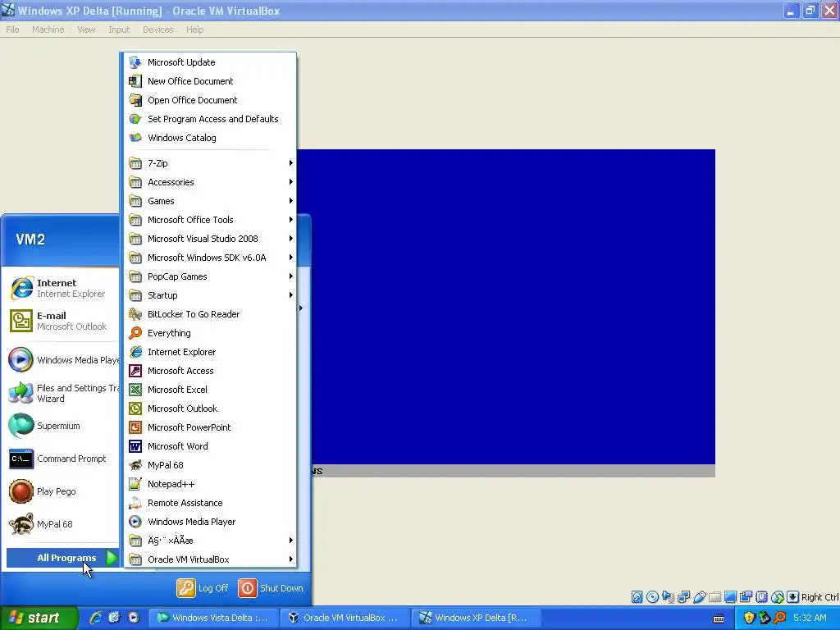Open BitLocker To Go Reader
This screenshot has width=840, height=630.
(210, 314)
